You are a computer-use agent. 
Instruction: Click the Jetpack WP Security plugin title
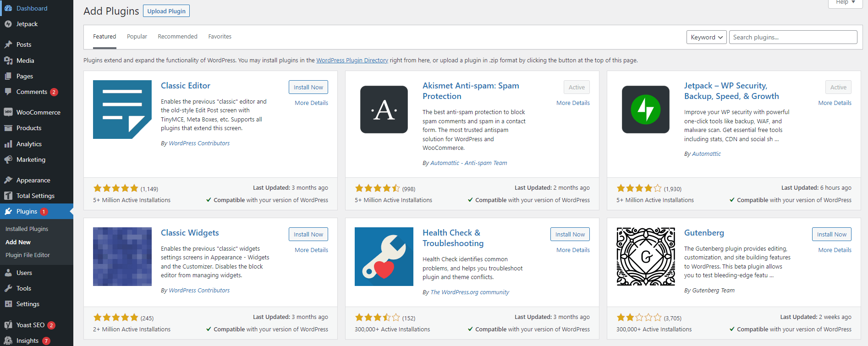point(731,91)
